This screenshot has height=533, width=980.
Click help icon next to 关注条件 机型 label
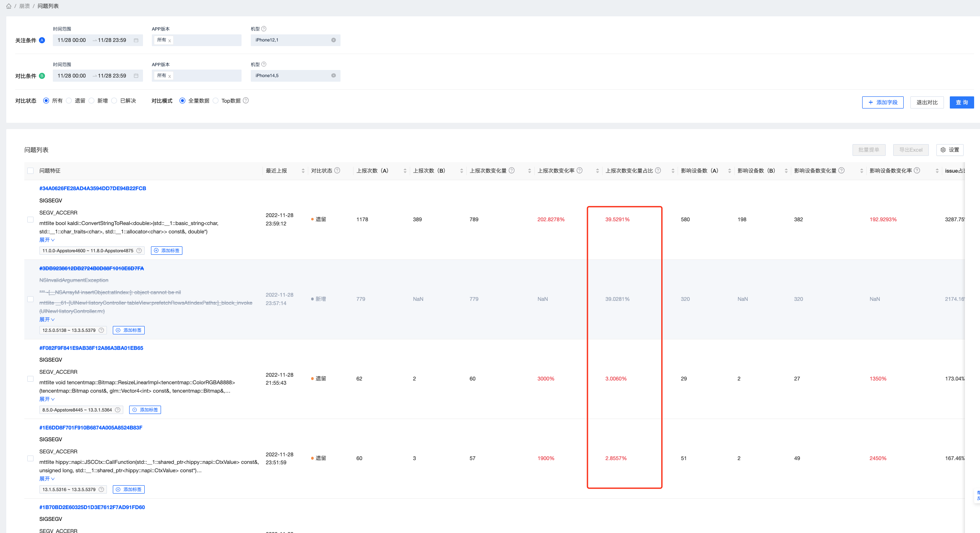(x=264, y=29)
